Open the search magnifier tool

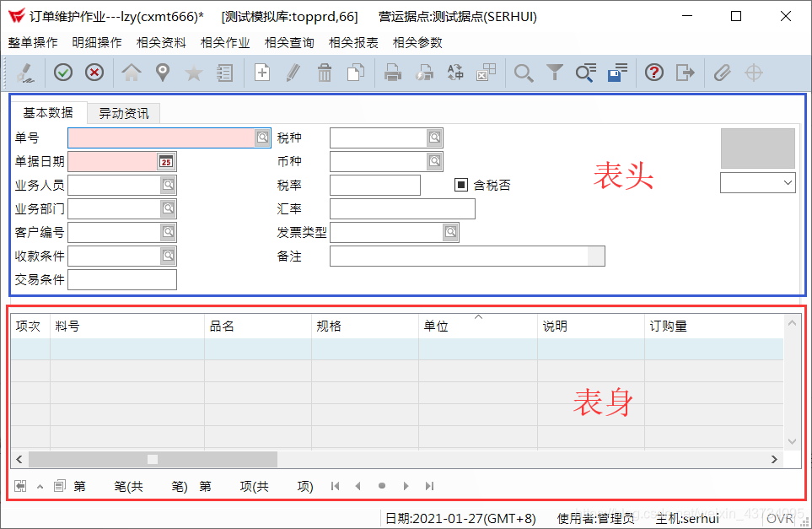[523, 73]
